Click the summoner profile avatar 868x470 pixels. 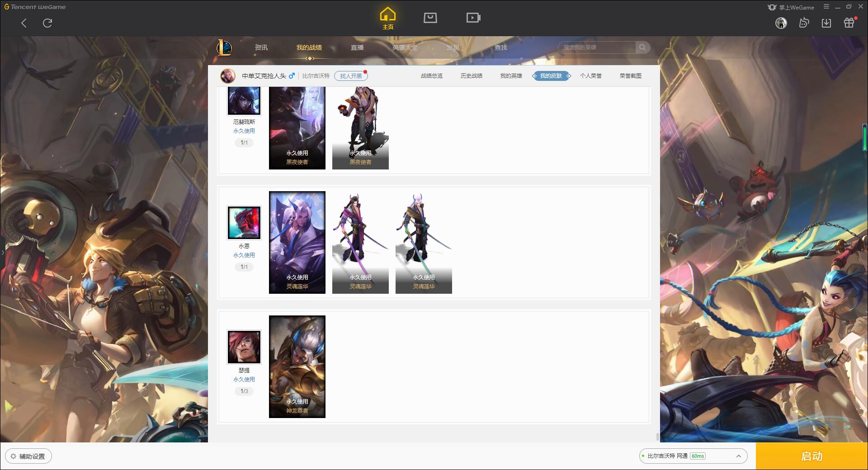(x=228, y=76)
